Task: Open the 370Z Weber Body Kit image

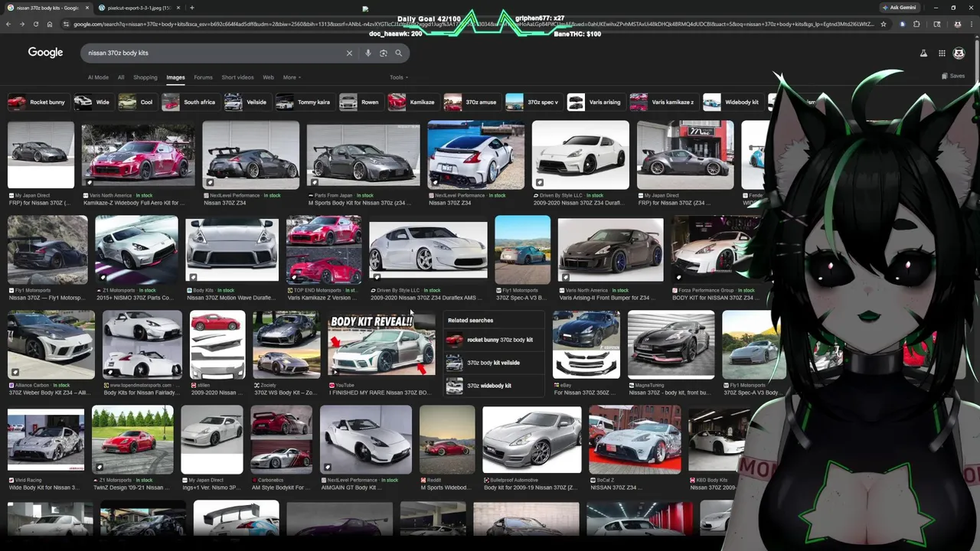Action: (x=51, y=345)
